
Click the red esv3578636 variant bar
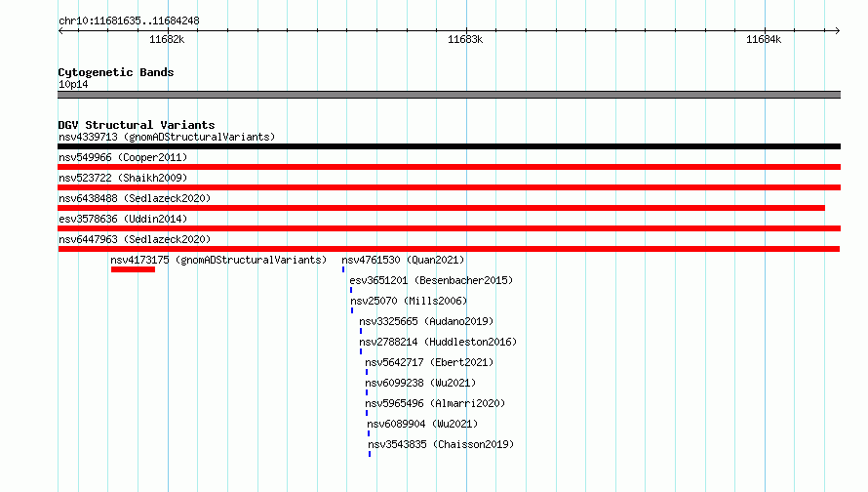click(449, 228)
